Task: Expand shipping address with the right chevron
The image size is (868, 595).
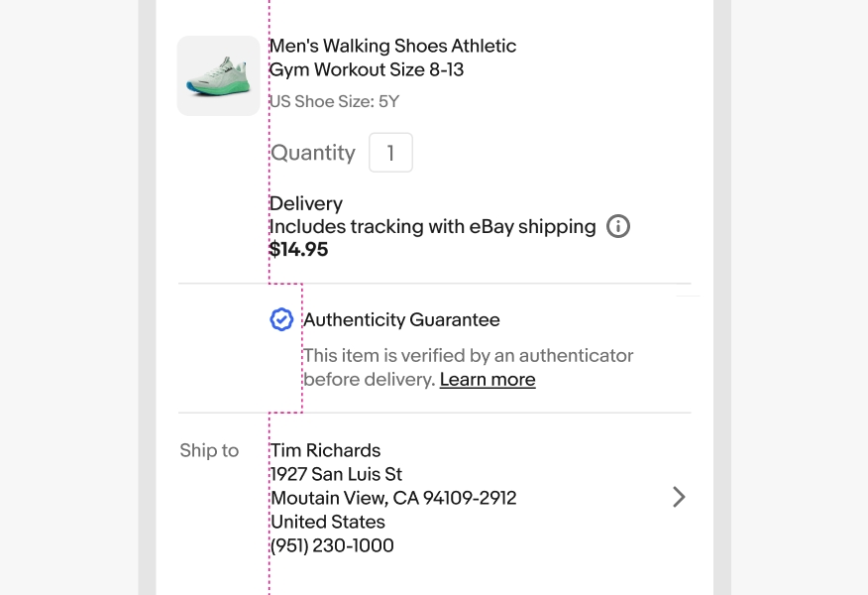Action: [679, 497]
